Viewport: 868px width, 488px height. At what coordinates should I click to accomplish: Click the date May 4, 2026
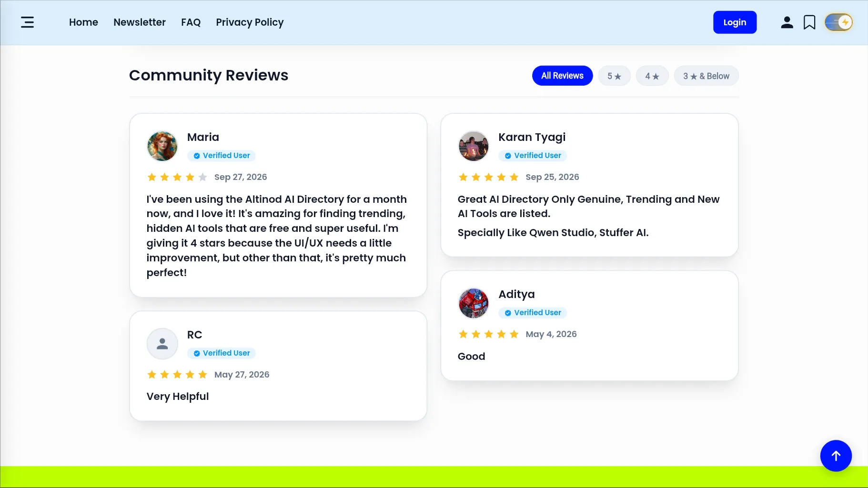(x=551, y=334)
